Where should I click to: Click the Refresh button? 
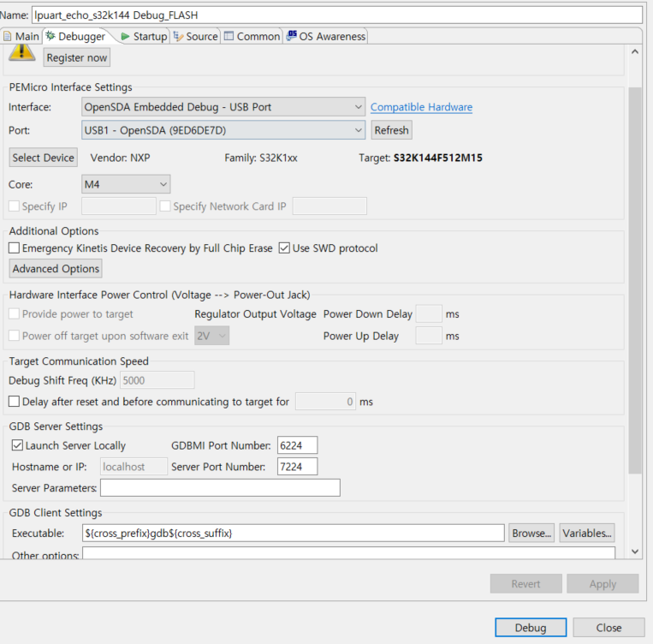391,130
